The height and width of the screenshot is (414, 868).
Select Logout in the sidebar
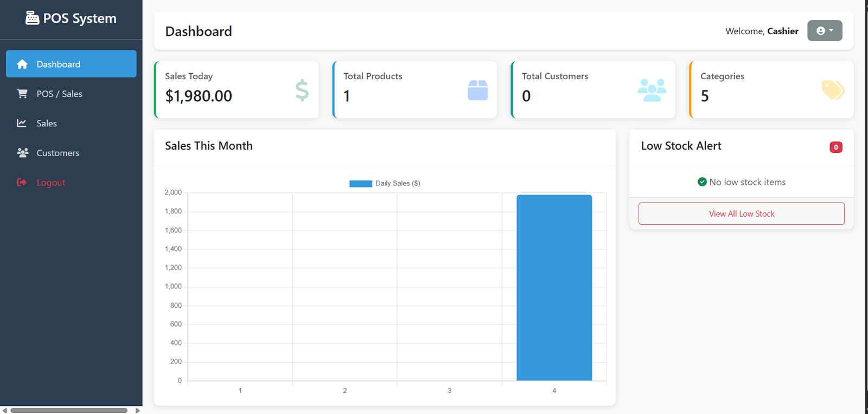click(x=51, y=183)
